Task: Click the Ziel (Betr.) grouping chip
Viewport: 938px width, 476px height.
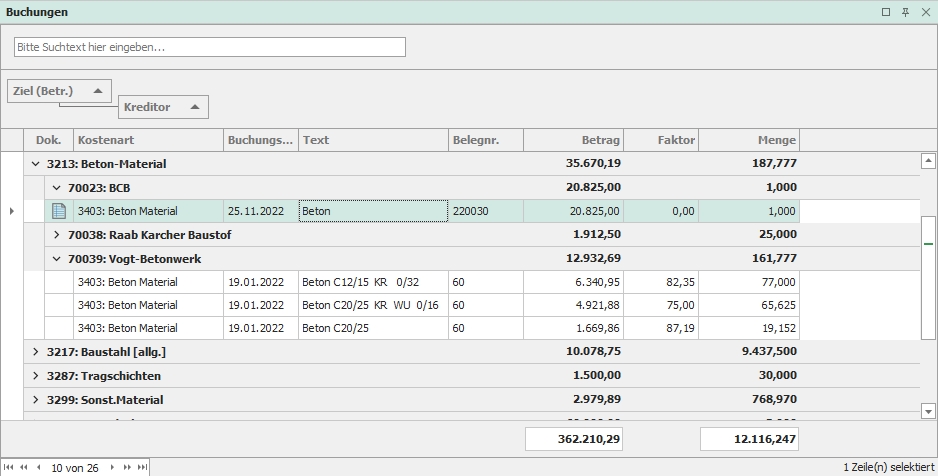Action: click(x=58, y=91)
